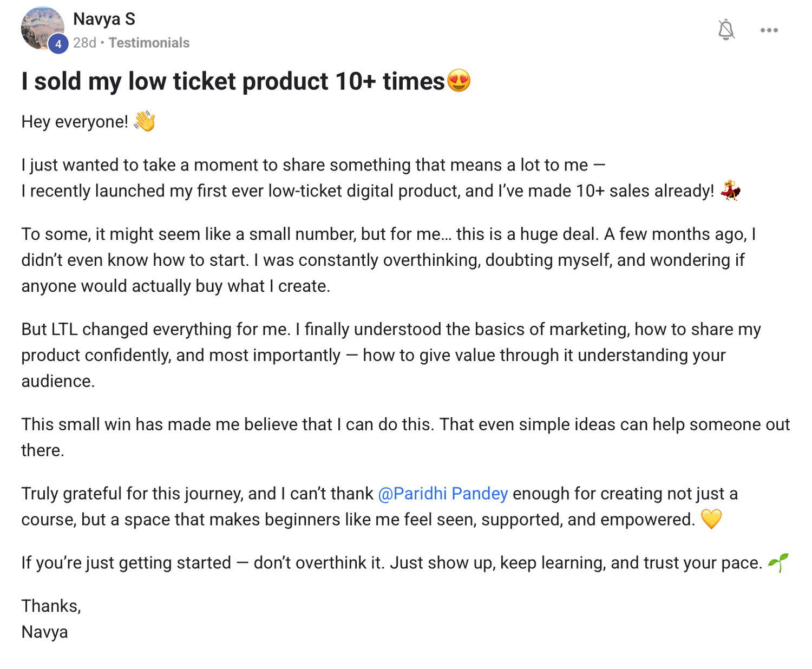Click the paragraph starting "This small win"
This screenshot has width=812, height=669.
coord(405,437)
